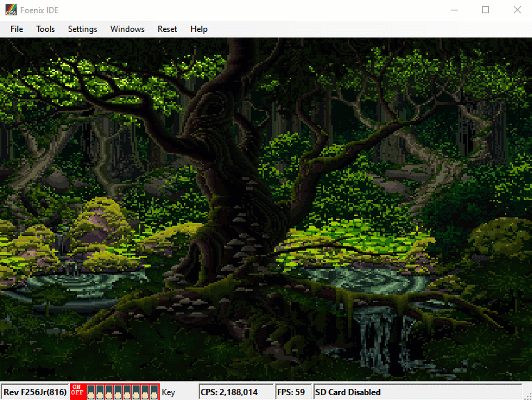Screen dimensions: 532x400
Task: Click the SD Card Disabled status entry
Action: point(417,392)
